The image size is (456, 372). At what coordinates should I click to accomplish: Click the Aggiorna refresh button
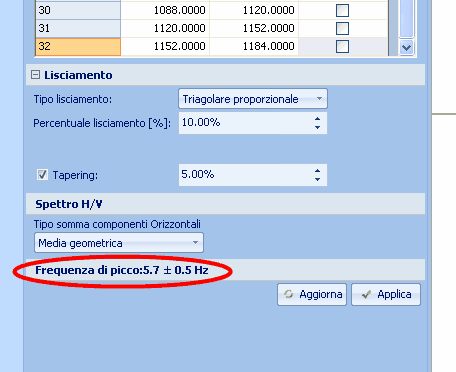312,294
